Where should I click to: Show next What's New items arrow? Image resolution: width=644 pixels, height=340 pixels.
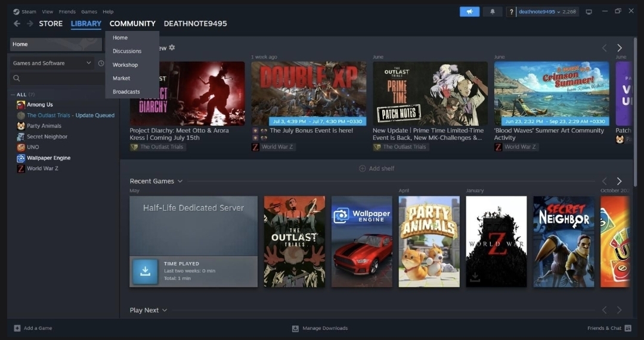(620, 48)
